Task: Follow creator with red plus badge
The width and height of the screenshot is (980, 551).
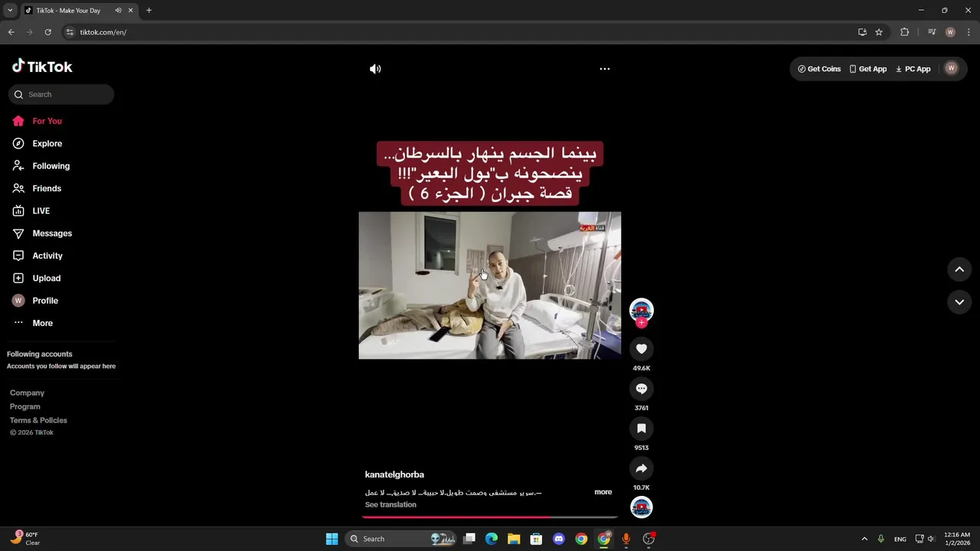Action: [x=642, y=323]
